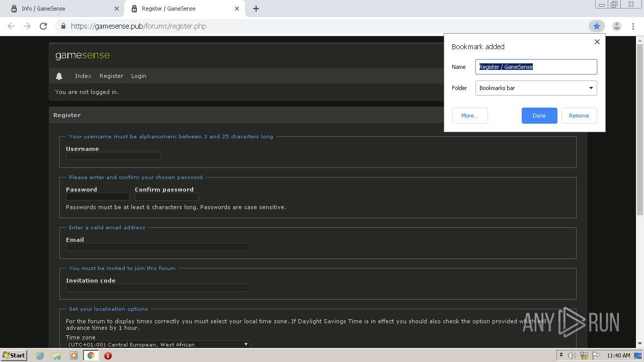The image size is (644, 362).
Task: Show hidden tray icons arrow
Action: (x=561, y=355)
